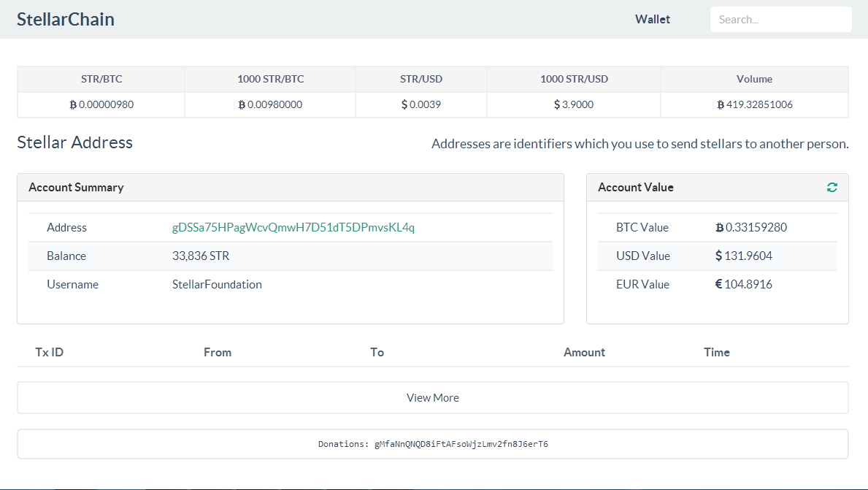This screenshot has width=868, height=490.
Task: Click the Amount column header
Action: pos(584,352)
